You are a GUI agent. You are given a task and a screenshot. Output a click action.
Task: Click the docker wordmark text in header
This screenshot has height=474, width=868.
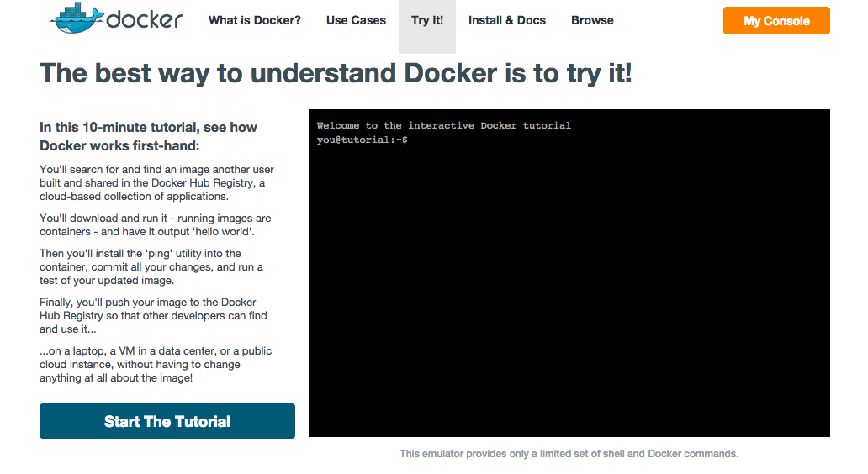click(145, 19)
